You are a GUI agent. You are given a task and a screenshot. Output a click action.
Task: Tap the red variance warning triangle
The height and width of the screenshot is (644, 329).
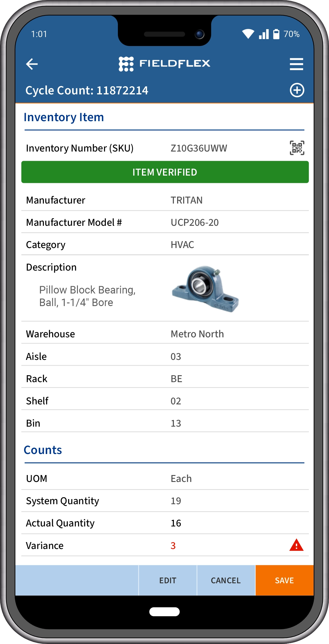[x=296, y=545]
